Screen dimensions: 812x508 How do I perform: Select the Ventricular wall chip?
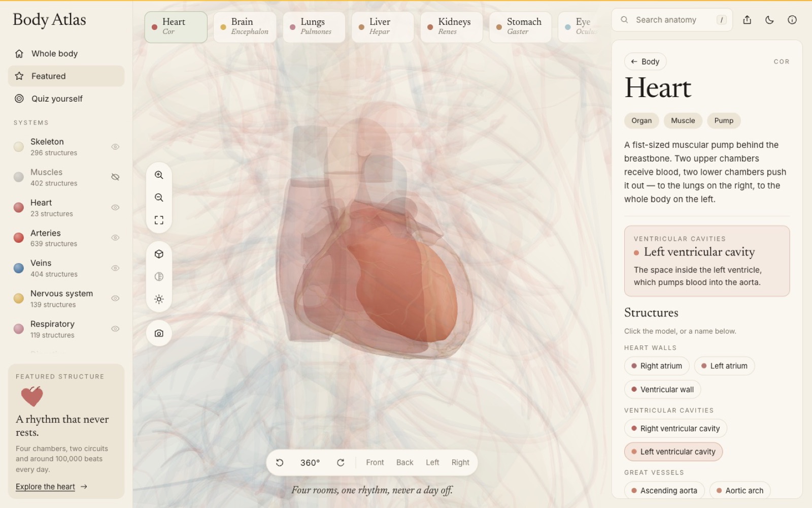[662, 390]
